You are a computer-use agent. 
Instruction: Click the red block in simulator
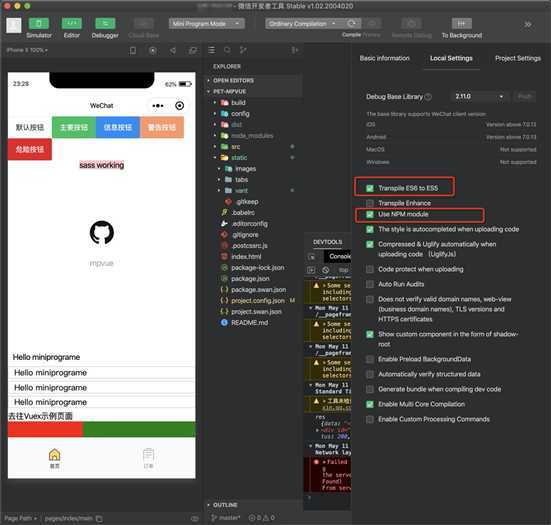pyautogui.click(x=45, y=429)
